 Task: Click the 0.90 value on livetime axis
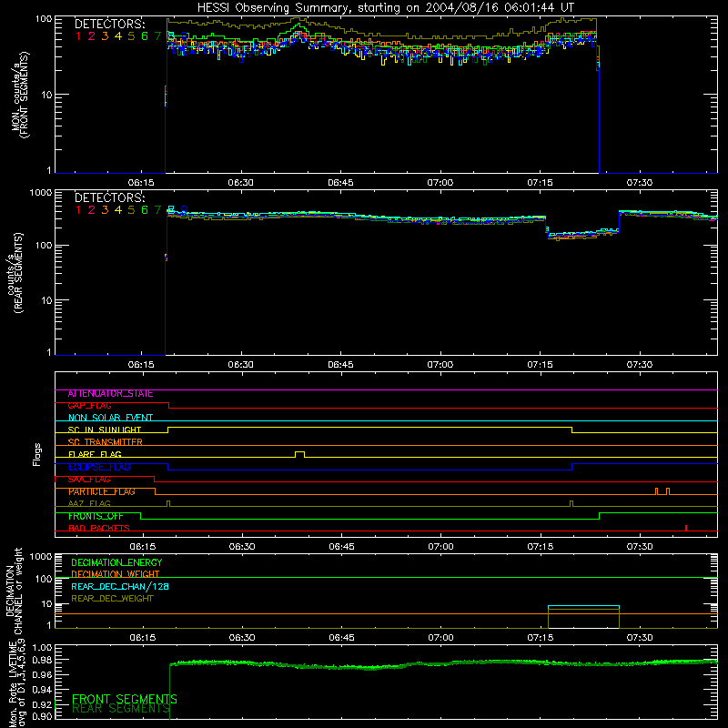[42, 717]
